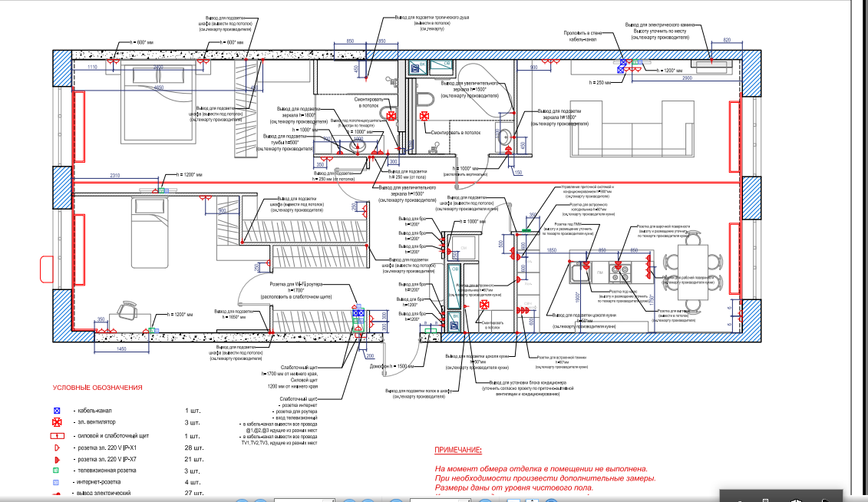This screenshot has width=868, height=502.
Task: Click the IP-X7 socket legend symbol
Action: pyautogui.click(x=57, y=458)
